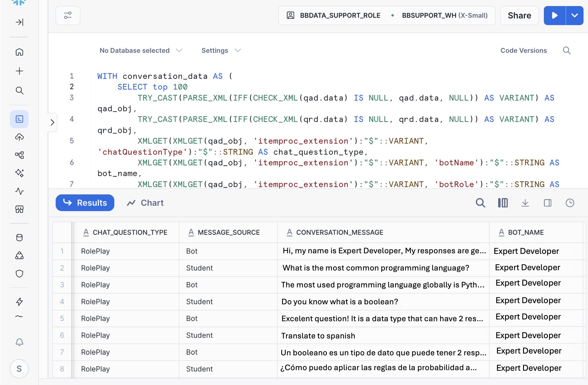Select the Results tab

point(85,203)
